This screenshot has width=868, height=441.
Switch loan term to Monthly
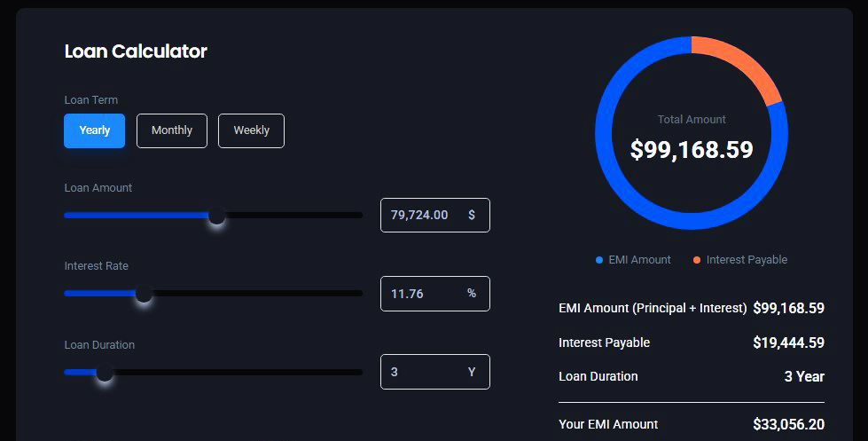tap(171, 130)
